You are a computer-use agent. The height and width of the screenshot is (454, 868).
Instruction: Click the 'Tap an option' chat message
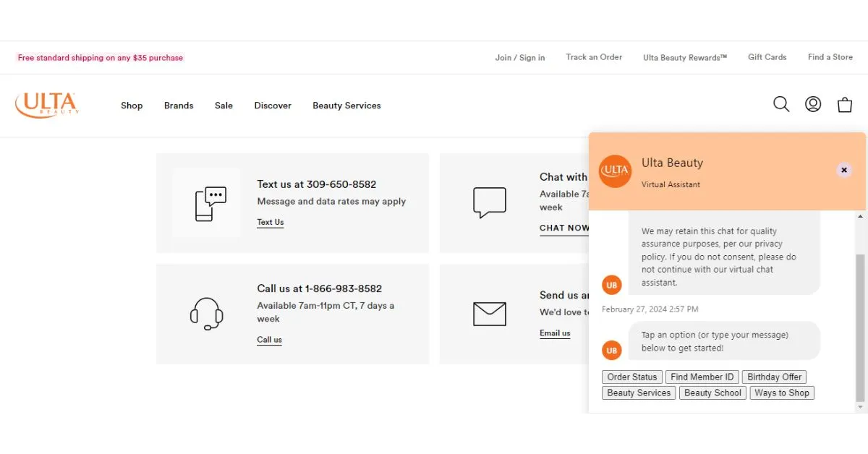tap(724, 341)
